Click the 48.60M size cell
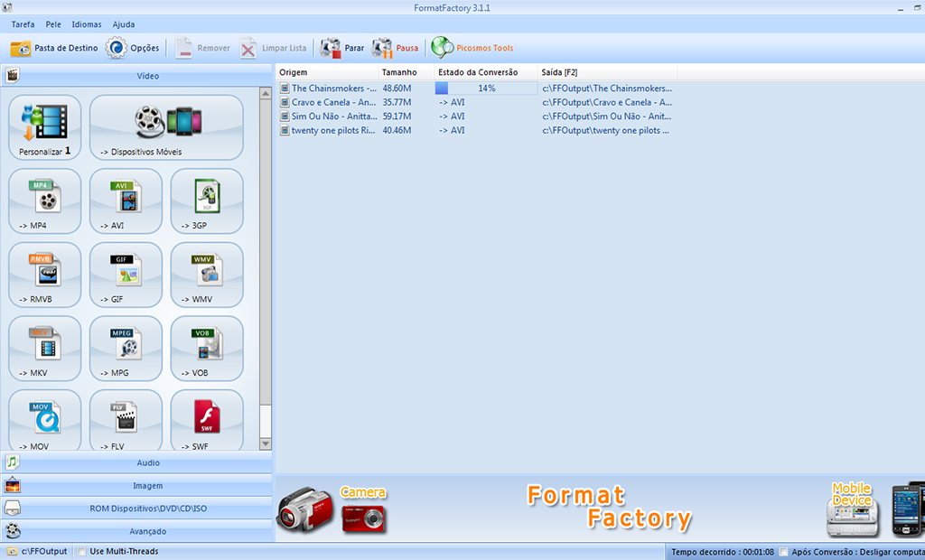This screenshot has width=925, height=560. (397, 88)
